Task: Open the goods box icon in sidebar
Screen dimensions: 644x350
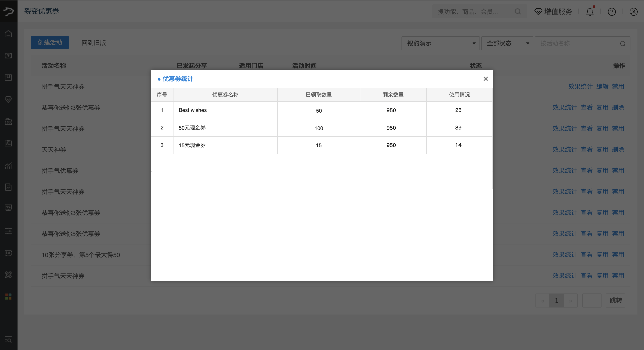Action: point(9,78)
